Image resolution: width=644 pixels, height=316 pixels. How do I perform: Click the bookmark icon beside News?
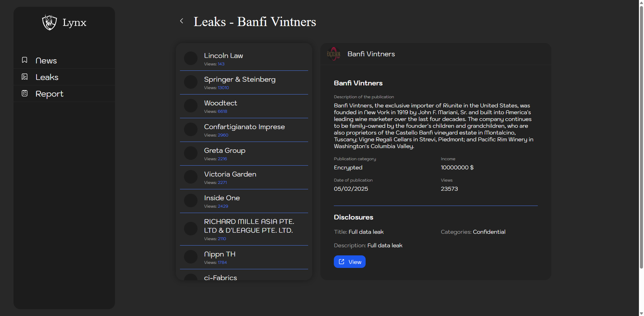25,60
